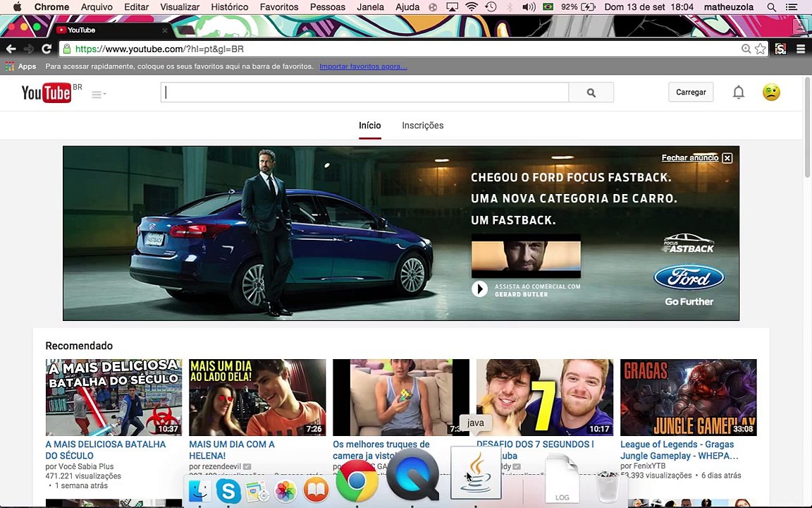Screen dimensions: 812x508
Task: Open the extension icon beside the bookmark star
Action: [x=780, y=49]
